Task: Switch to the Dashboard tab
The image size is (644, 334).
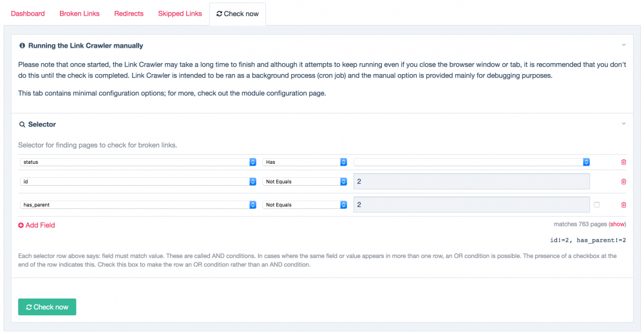Action: 28,14
